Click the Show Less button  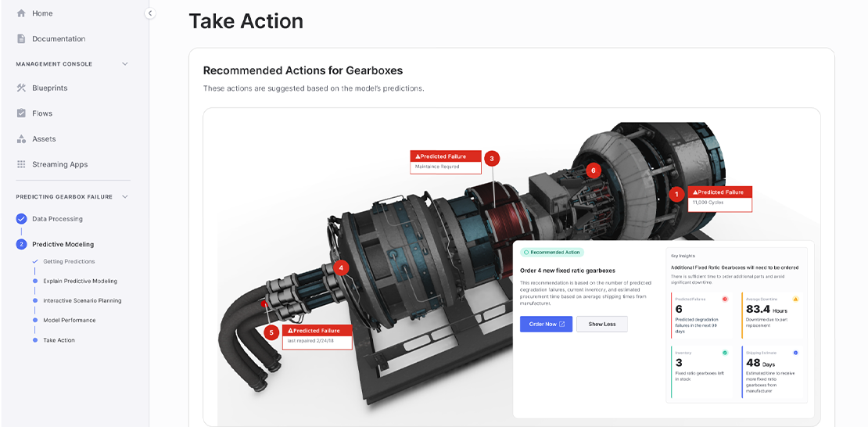pyautogui.click(x=601, y=324)
